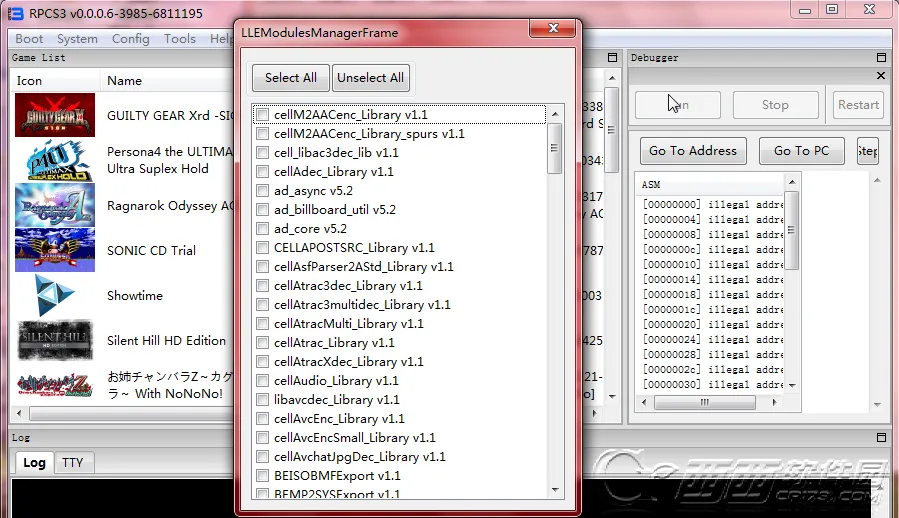This screenshot has height=518, width=899.
Task: Click the ASM list scroll-up arrow
Action: [792, 182]
